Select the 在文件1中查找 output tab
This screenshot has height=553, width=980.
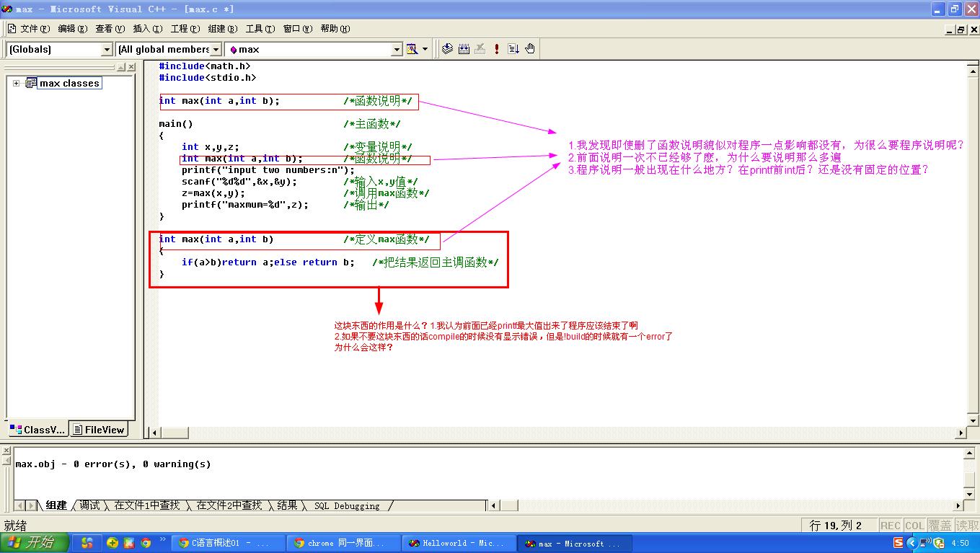(x=146, y=505)
